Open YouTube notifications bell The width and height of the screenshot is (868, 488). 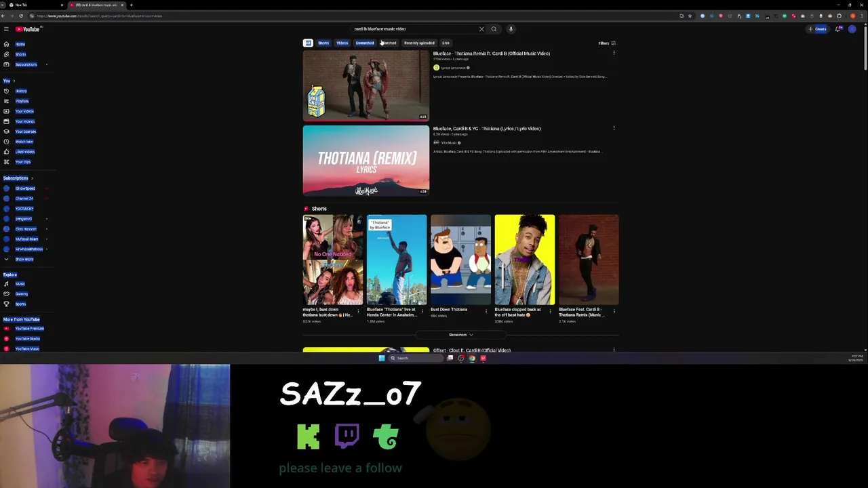tap(838, 29)
